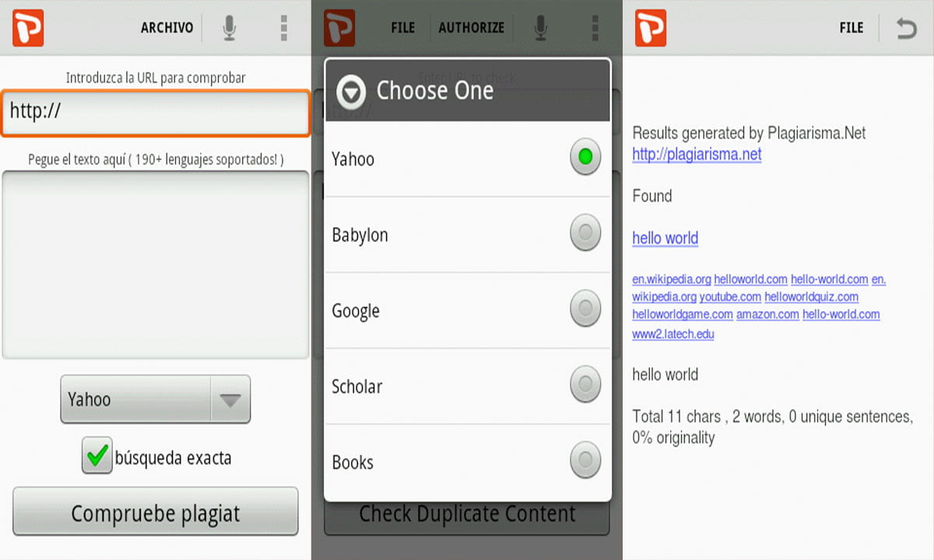Viewport: 934px width, 560px height.
Task: Focus the http:// URL input field
Action: point(156,113)
